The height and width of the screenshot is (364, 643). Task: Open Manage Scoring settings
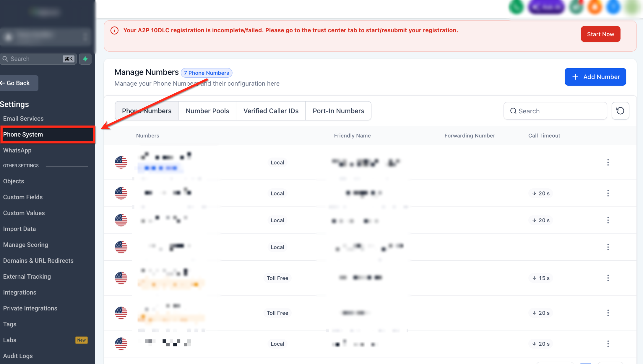(x=26, y=245)
